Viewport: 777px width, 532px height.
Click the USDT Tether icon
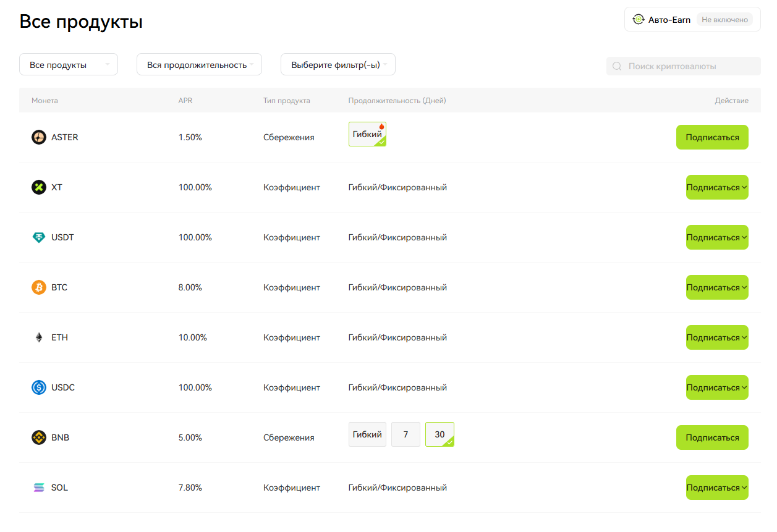click(x=39, y=237)
